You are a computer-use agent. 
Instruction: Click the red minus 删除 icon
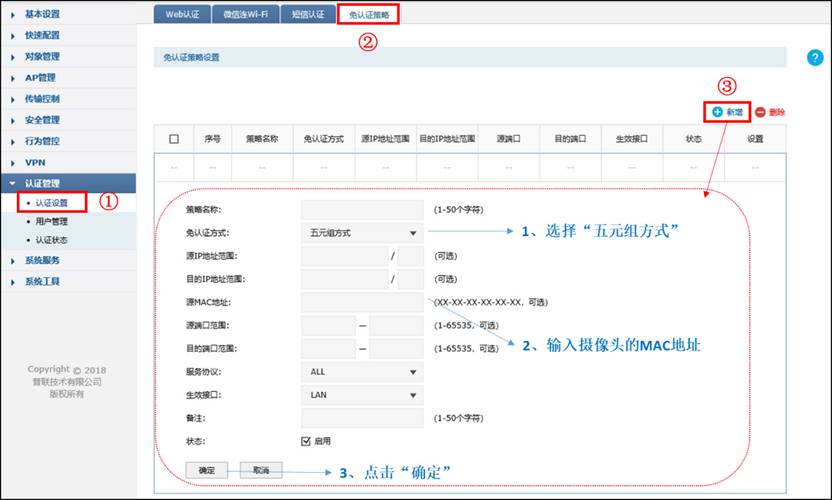click(761, 113)
